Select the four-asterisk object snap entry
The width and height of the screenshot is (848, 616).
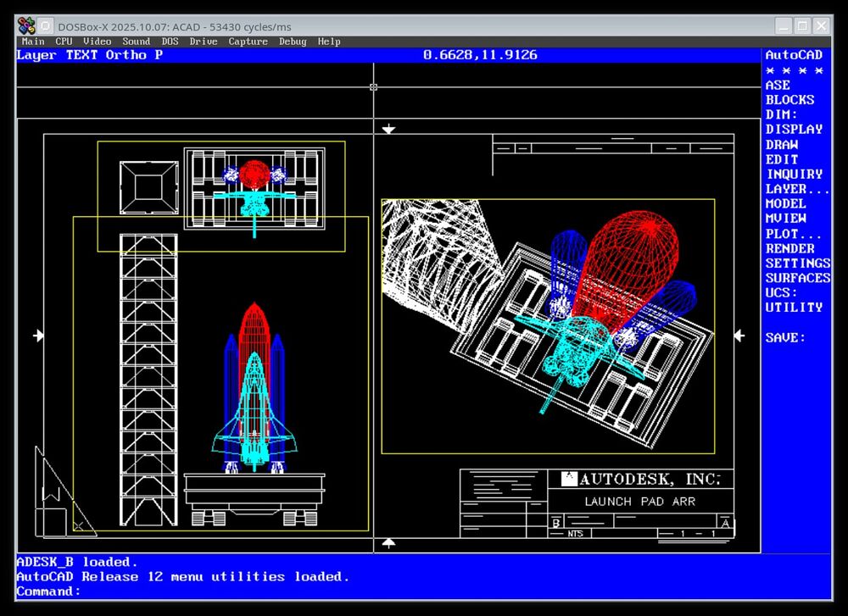tap(794, 70)
